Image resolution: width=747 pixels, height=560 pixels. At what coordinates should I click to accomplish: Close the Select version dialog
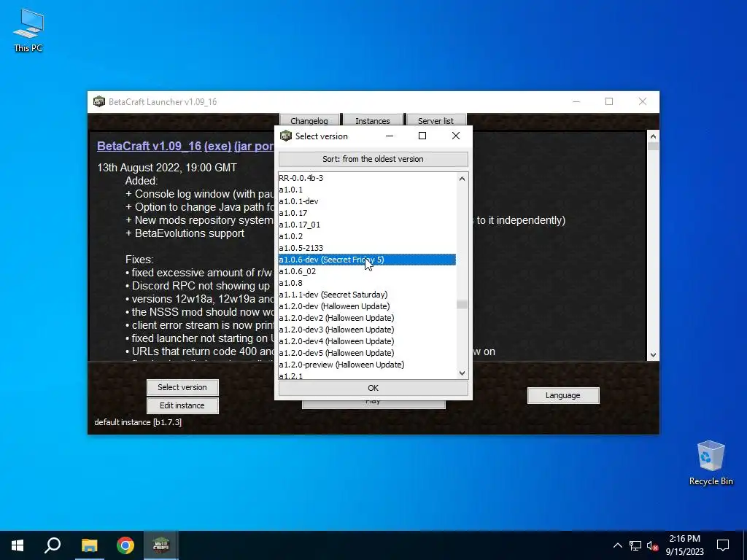[456, 136]
